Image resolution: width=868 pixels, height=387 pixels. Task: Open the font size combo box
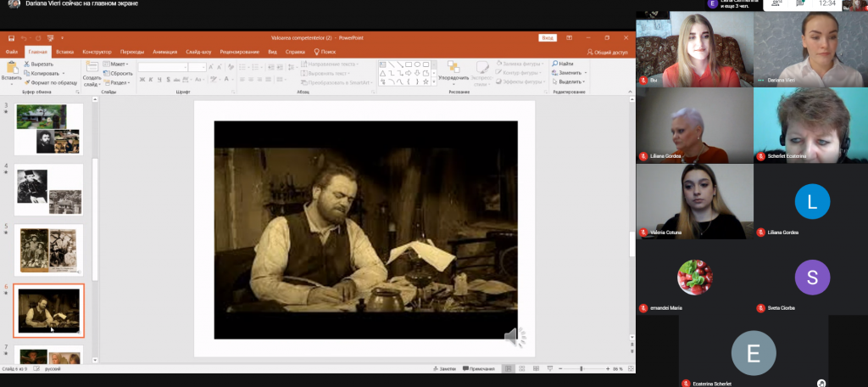(x=197, y=66)
